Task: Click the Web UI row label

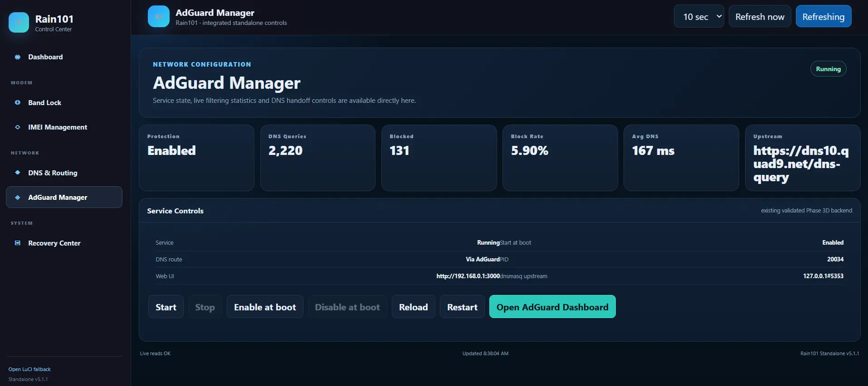Action: [x=165, y=276]
